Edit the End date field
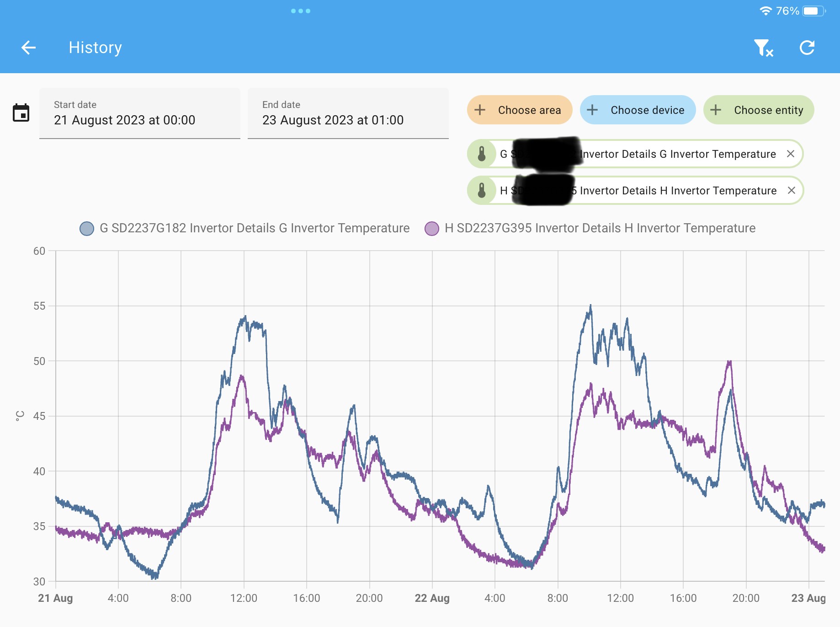 point(348,113)
